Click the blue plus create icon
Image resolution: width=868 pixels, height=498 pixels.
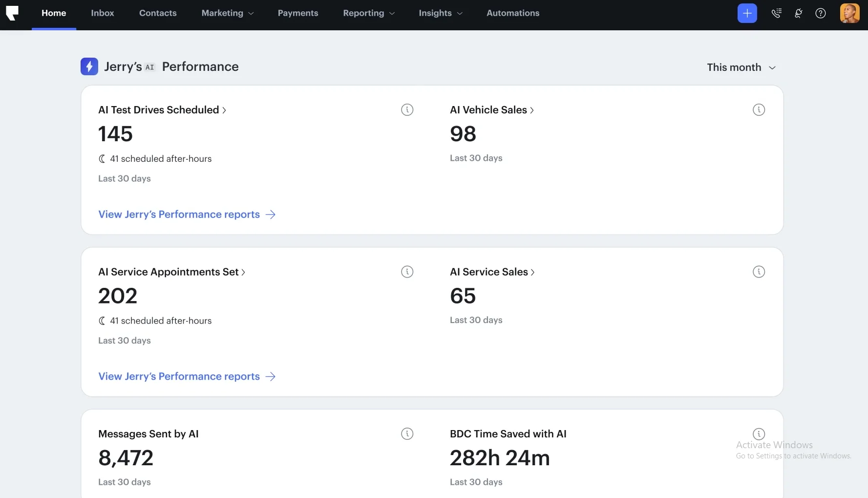(x=747, y=13)
